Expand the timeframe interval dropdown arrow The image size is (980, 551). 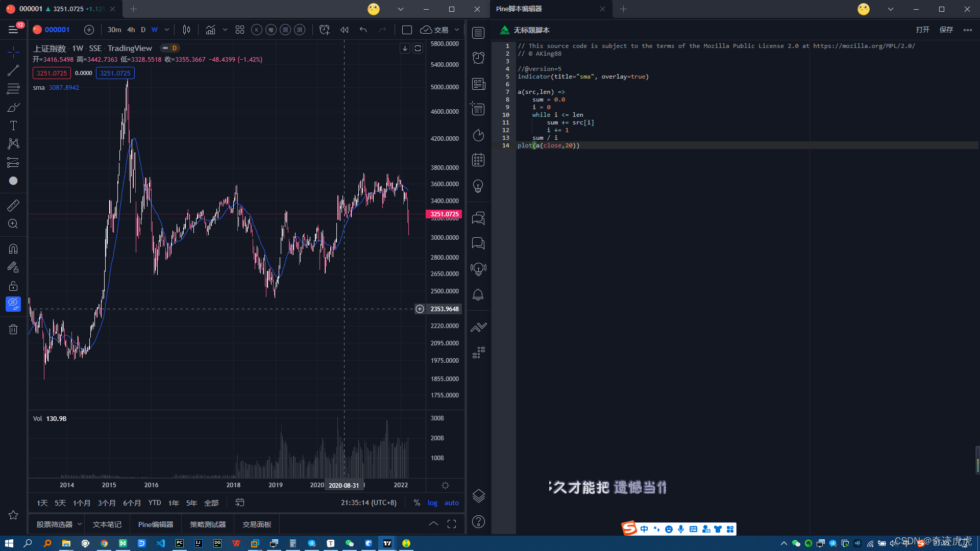[x=167, y=30]
